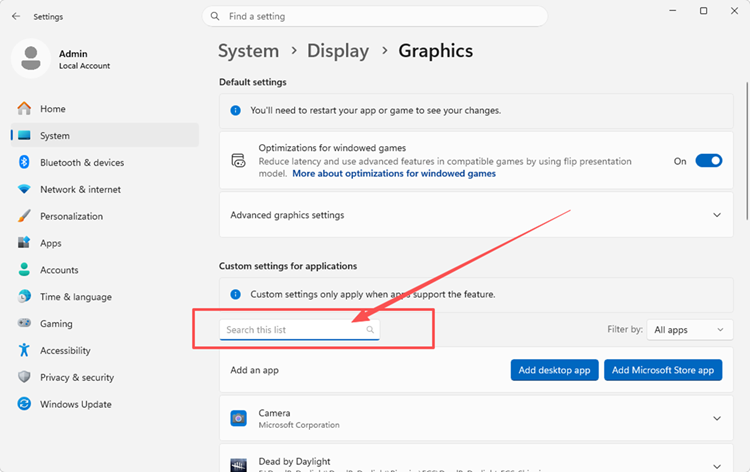
Task: Click the Search this list field
Action: (299, 329)
